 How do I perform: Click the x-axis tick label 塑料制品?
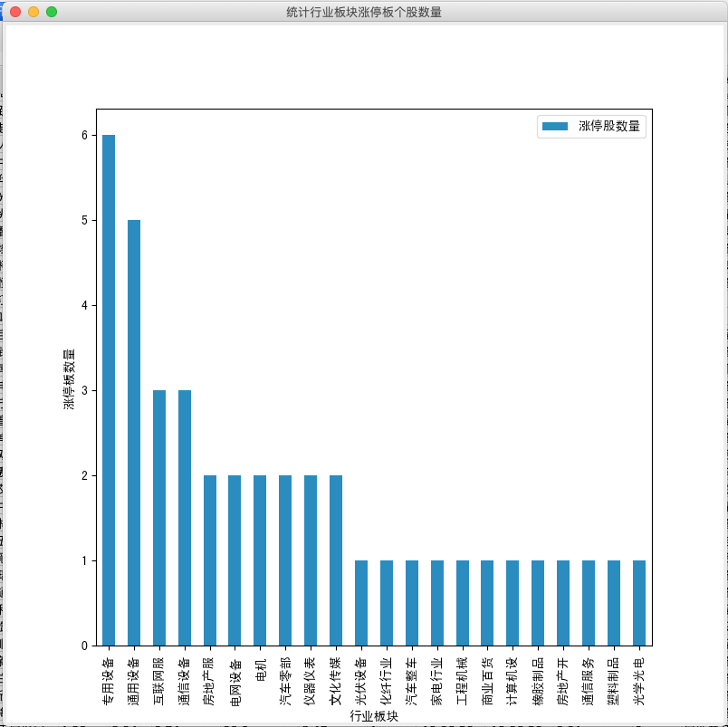point(614,681)
